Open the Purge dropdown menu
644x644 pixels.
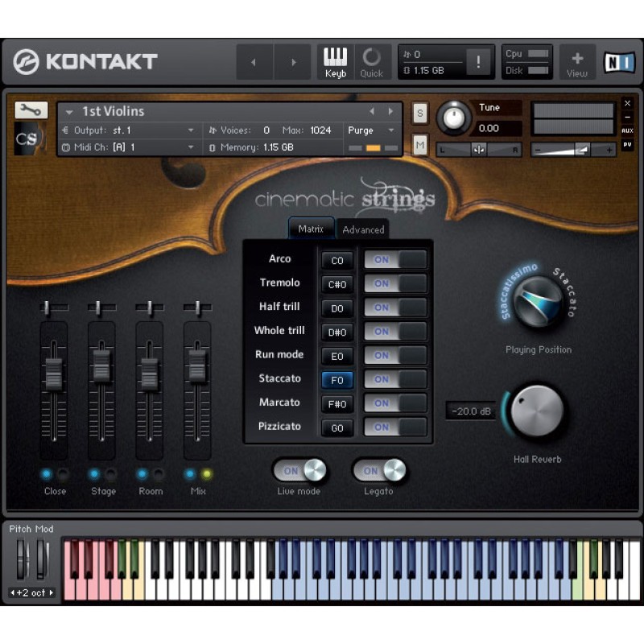[371, 130]
